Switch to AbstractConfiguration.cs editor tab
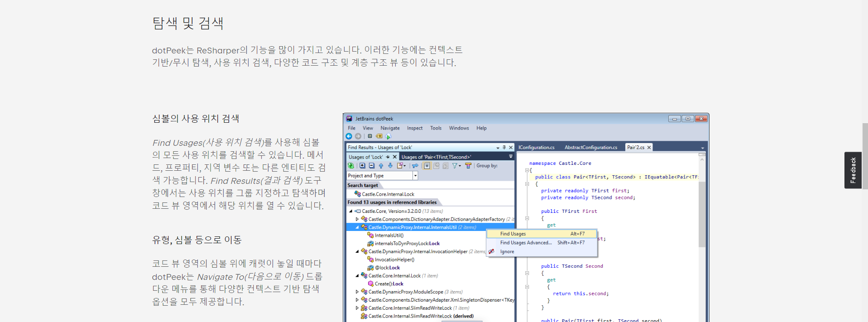The width and height of the screenshot is (868, 322). tap(590, 148)
